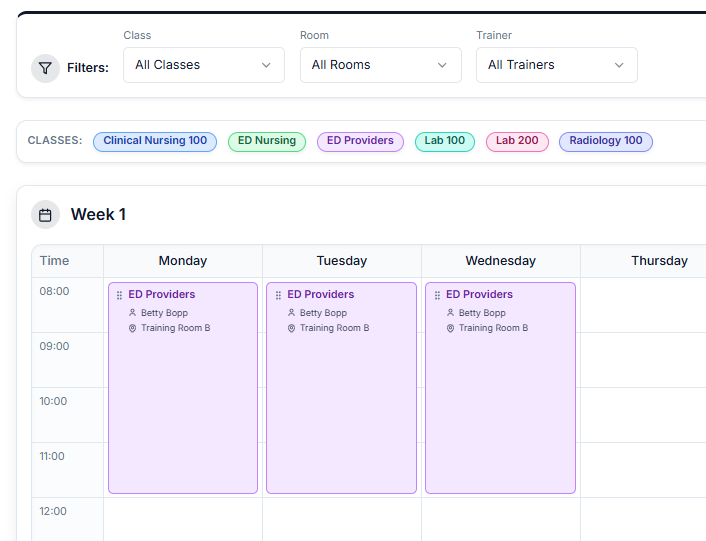
Task: Select the Lab 200 class tag
Action: 517,141
